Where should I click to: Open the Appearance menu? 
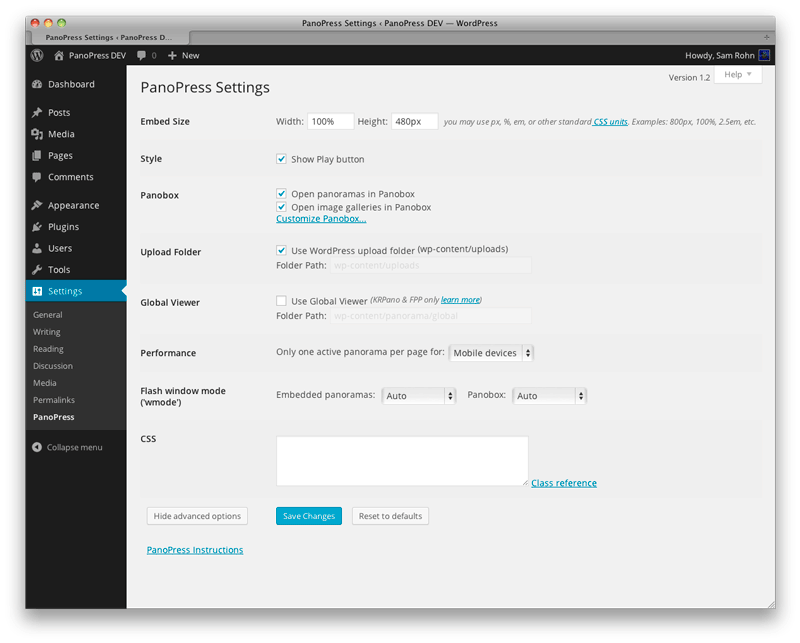(x=73, y=205)
